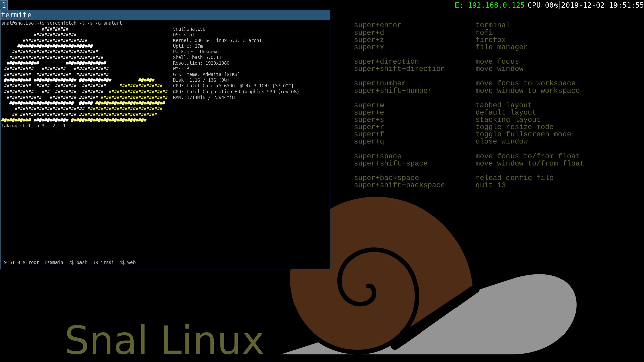This screenshot has width=644, height=362.
Task: Select workspace 1 in the i3 bar
Action: (4, 5)
